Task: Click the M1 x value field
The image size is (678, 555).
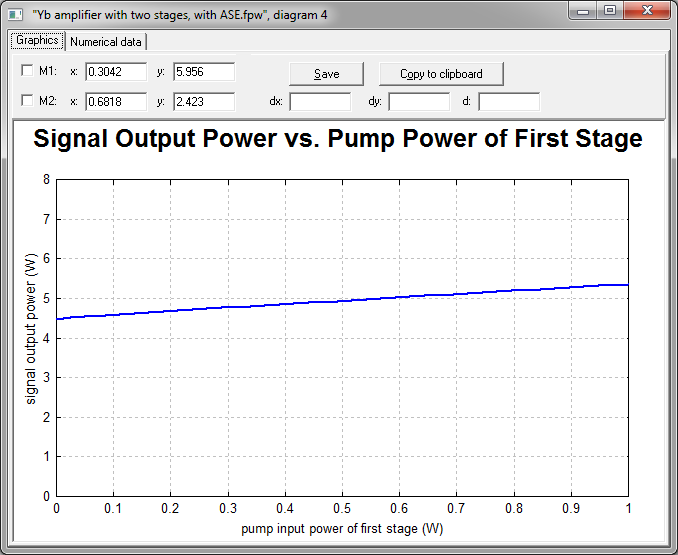Action: pyautogui.click(x=116, y=72)
